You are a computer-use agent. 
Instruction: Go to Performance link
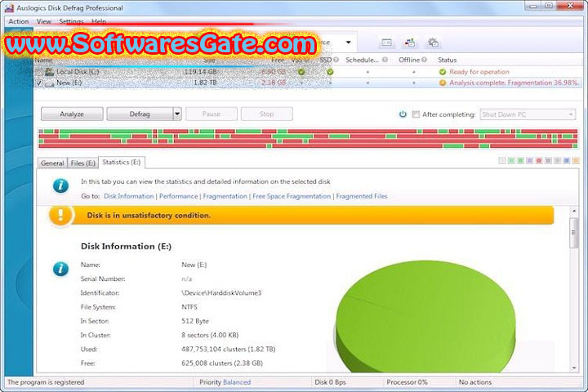(x=179, y=196)
